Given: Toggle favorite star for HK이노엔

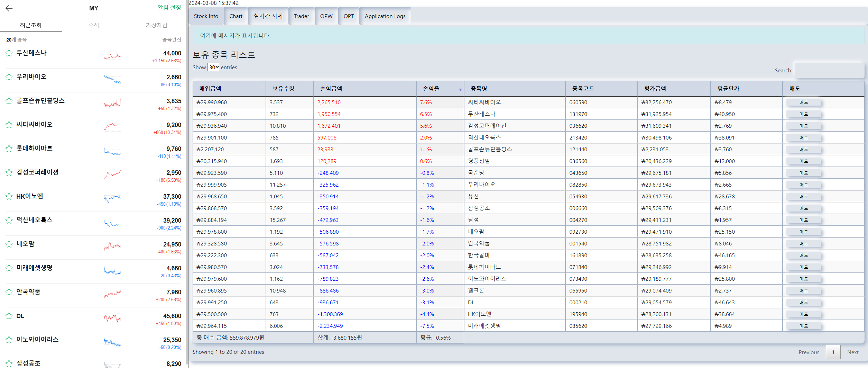Looking at the screenshot, I should pyautogui.click(x=9, y=196).
